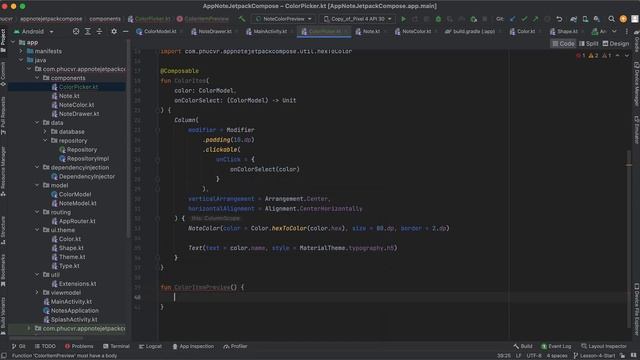Switch to the MainActivity.kt tab
The width and height of the screenshot is (640, 360).
coord(267,31)
